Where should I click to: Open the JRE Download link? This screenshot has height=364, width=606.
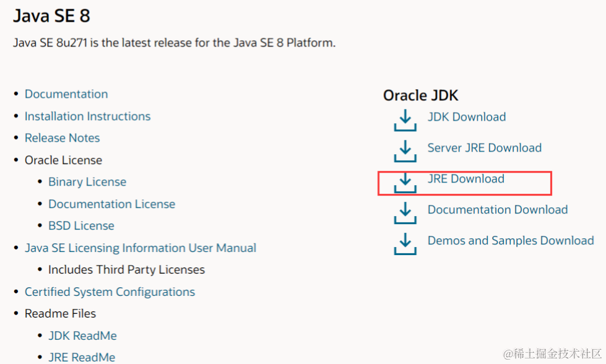[465, 178]
